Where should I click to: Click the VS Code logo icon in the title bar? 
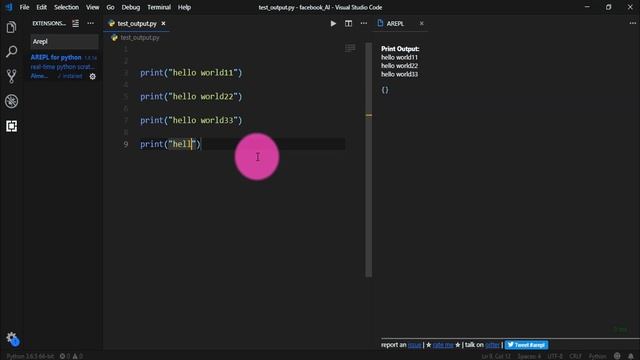pyautogui.click(x=9, y=7)
